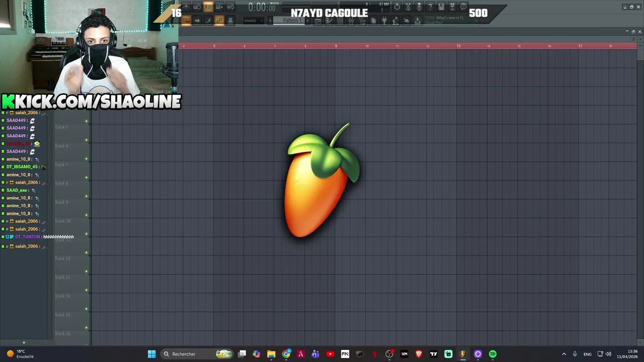Screen dimensions: 644x362
Task: Click the download-arrow icon before the news panel
Action: pyautogui.click(x=418, y=21)
